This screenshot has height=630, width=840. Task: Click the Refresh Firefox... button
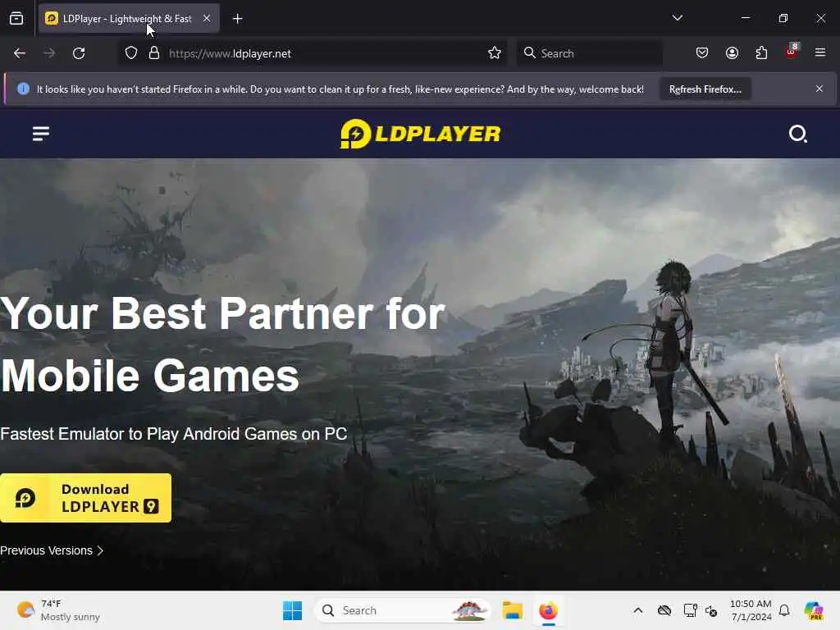705,89
